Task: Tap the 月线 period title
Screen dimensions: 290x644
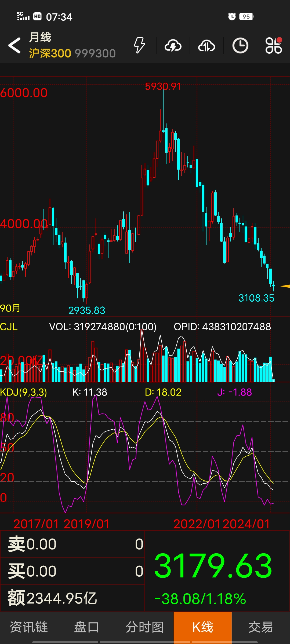Action: (40, 37)
